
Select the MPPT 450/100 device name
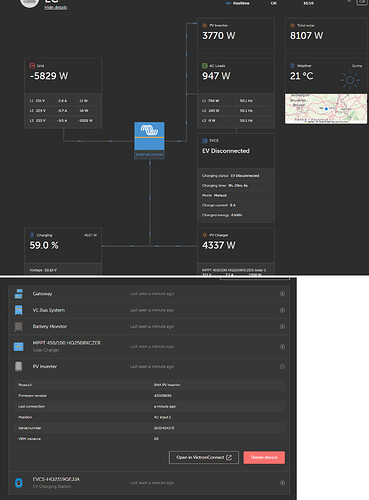click(x=66, y=343)
